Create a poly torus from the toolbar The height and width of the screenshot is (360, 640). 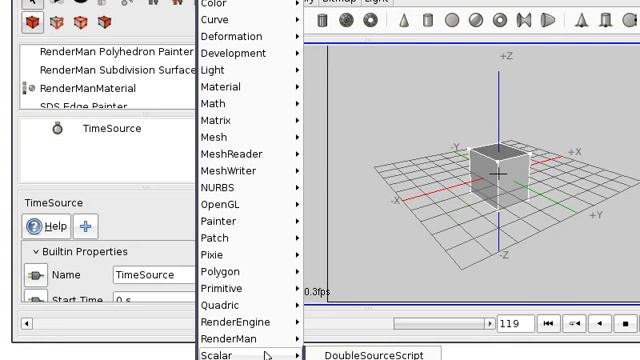(x=371, y=20)
